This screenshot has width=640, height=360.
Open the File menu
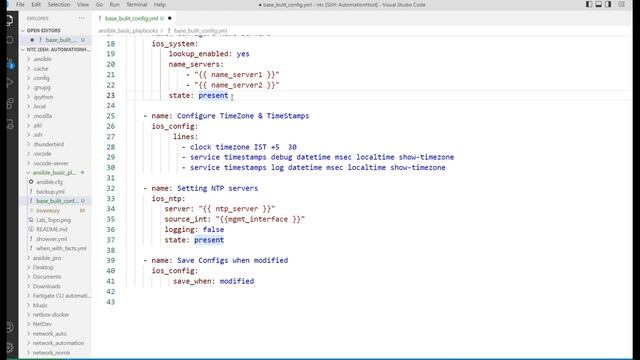[x=20, y=5]
